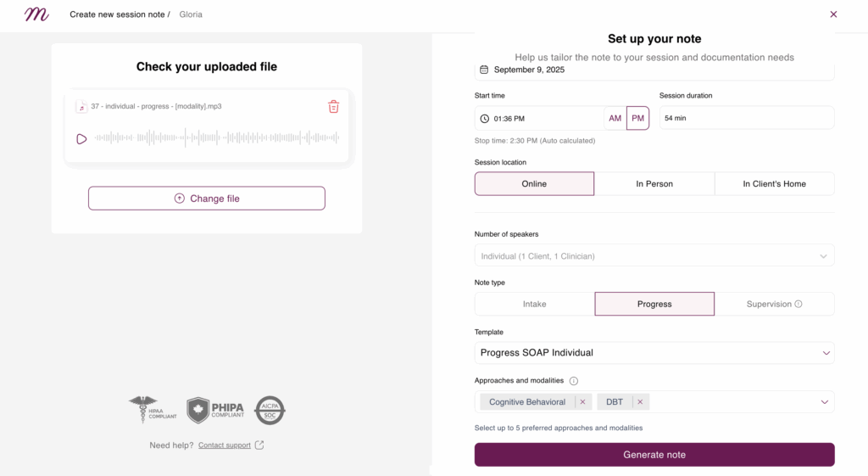This screenshot has width=868, height=476.
Task: Set start time to PM
Action: coord(637,118)
